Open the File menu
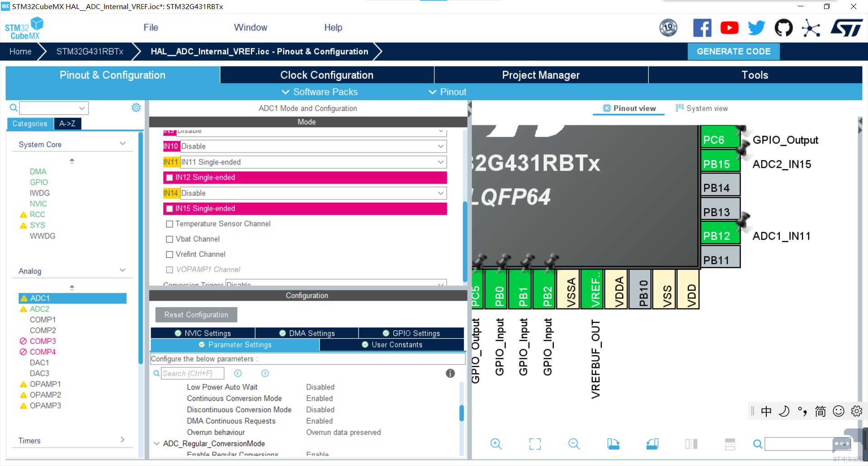Viewport: 868px width, 466px height. [151, 28]
